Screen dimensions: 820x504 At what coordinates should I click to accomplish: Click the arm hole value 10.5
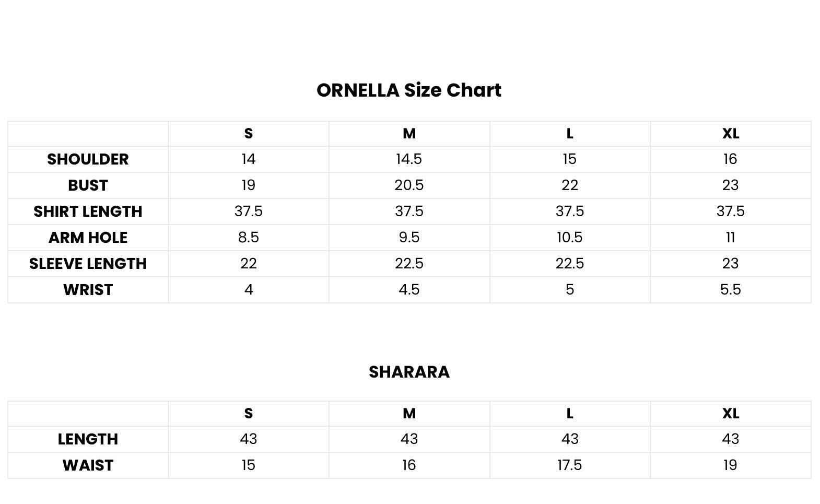(569, 238)
